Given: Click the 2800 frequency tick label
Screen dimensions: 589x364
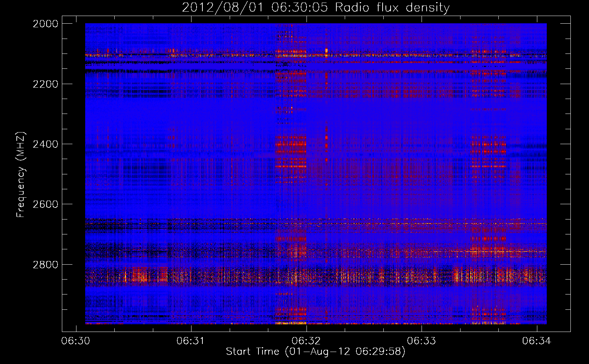Looking at the screenshot, I should [46, 265].
